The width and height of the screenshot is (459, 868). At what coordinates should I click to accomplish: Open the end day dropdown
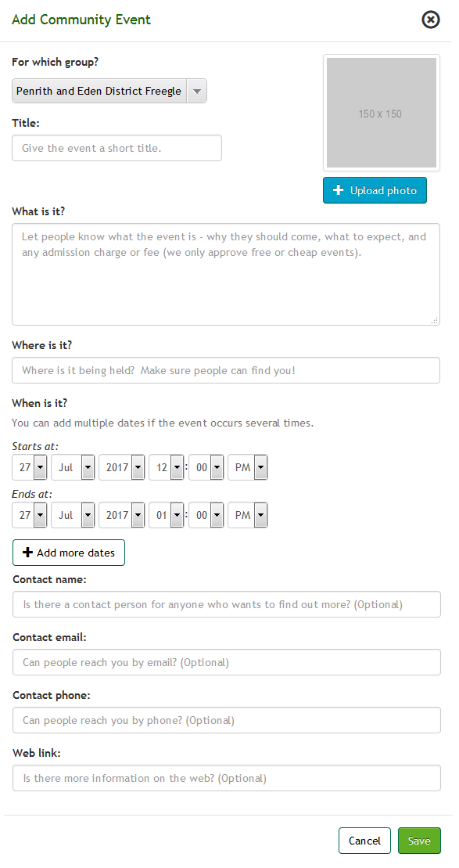30,515
